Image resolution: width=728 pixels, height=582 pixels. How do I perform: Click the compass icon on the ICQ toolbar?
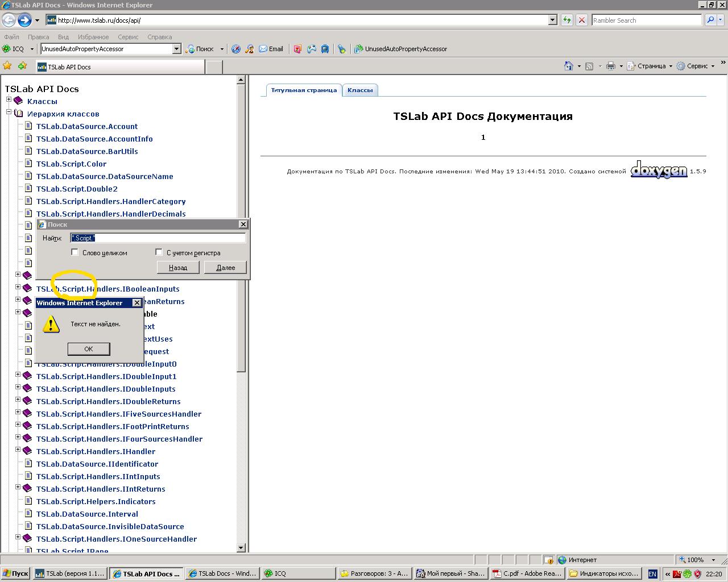point(236,49)
